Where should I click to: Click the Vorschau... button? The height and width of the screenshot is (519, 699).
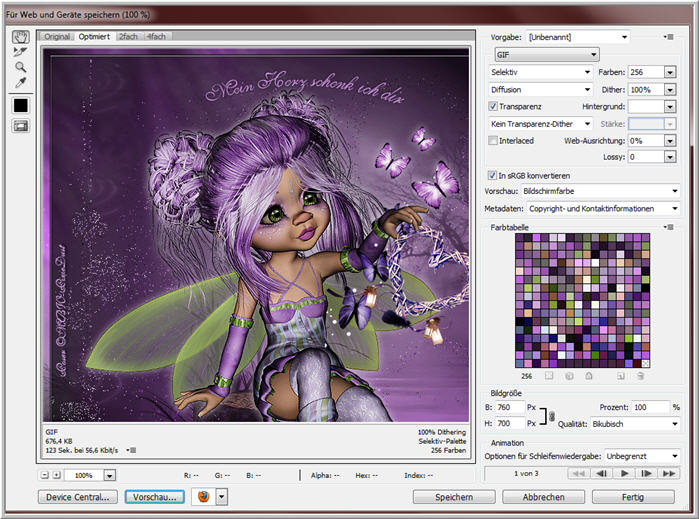[x=154, y=497]
